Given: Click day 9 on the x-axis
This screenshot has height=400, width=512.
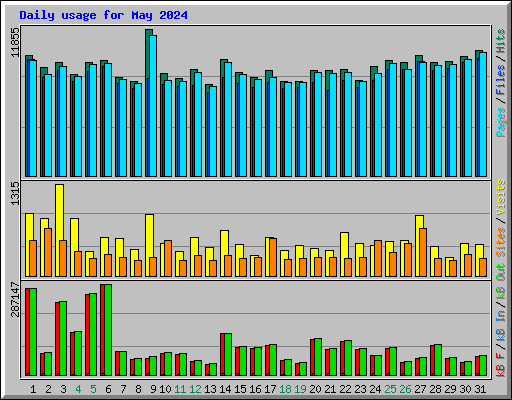Looking at the screenshot, I should pyautogui.click(x=153, y=389).
